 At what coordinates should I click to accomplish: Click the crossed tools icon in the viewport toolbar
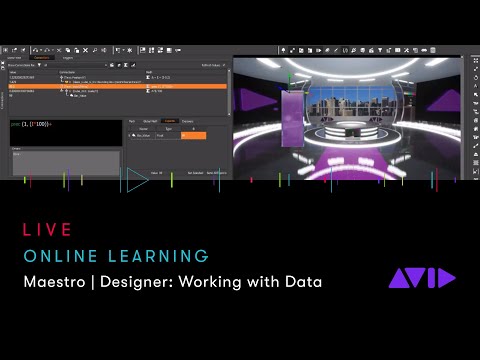point(406,50)
